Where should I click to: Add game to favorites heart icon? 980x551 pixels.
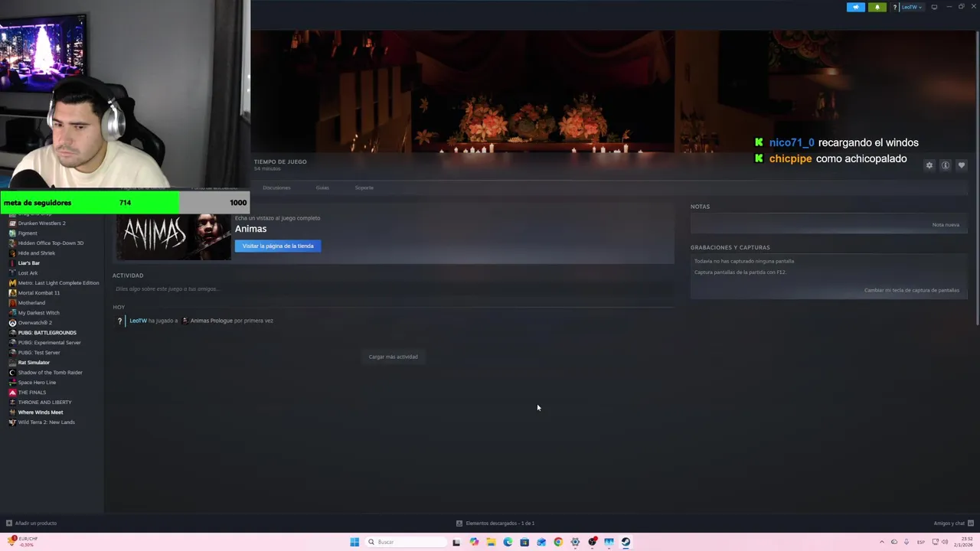(962, 165)
